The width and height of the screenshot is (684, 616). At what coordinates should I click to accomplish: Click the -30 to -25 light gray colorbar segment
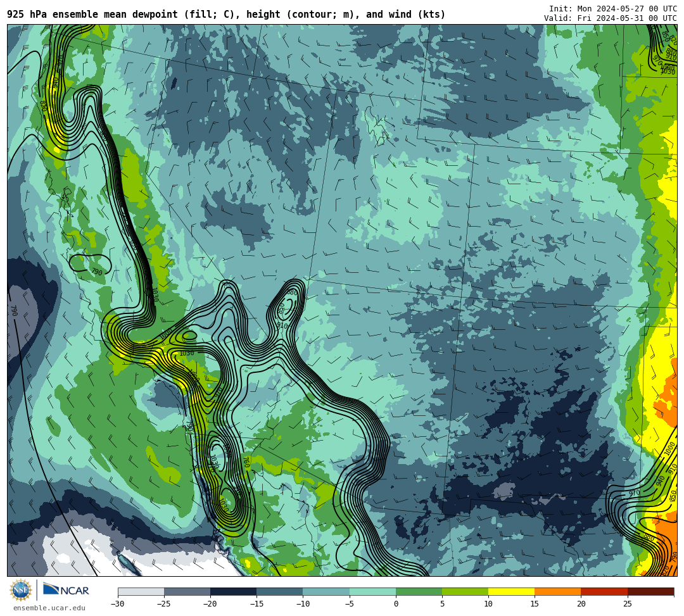tap(141, 591)
